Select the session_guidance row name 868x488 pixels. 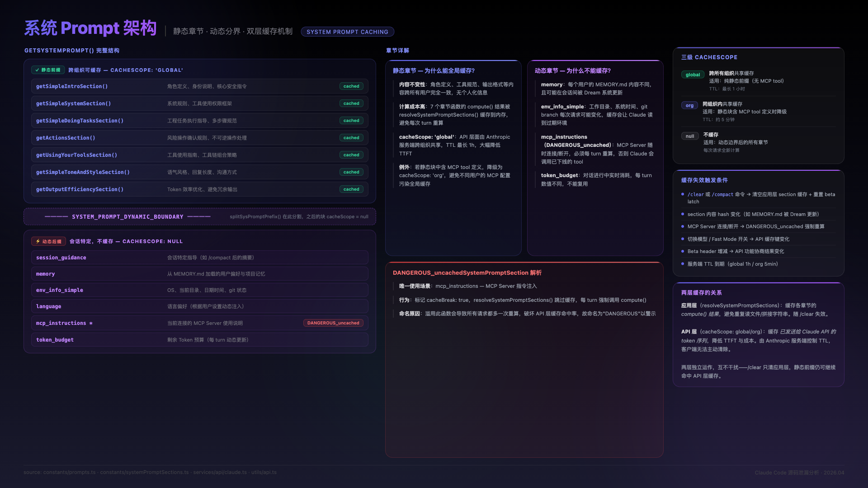coord(61,258)
